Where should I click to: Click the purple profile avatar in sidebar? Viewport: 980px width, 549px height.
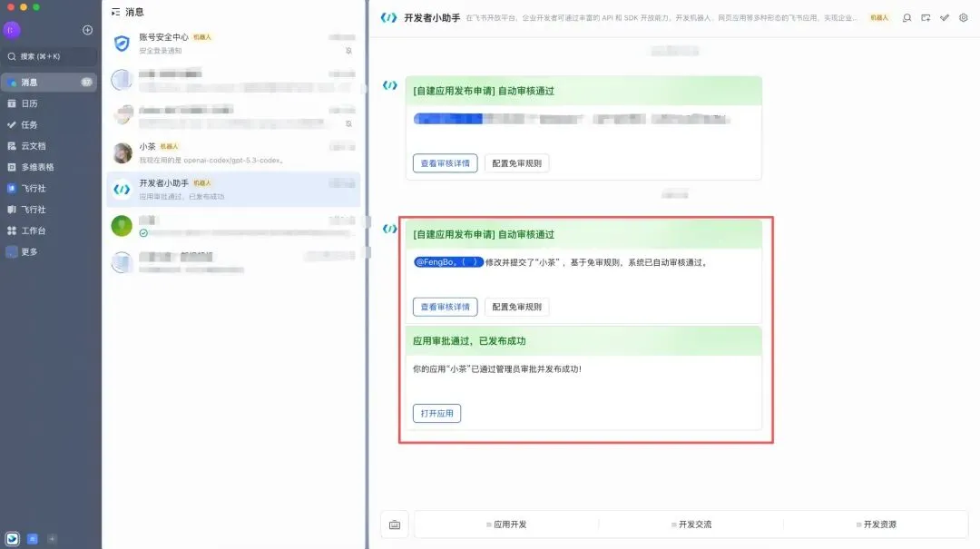click(12, 29)
